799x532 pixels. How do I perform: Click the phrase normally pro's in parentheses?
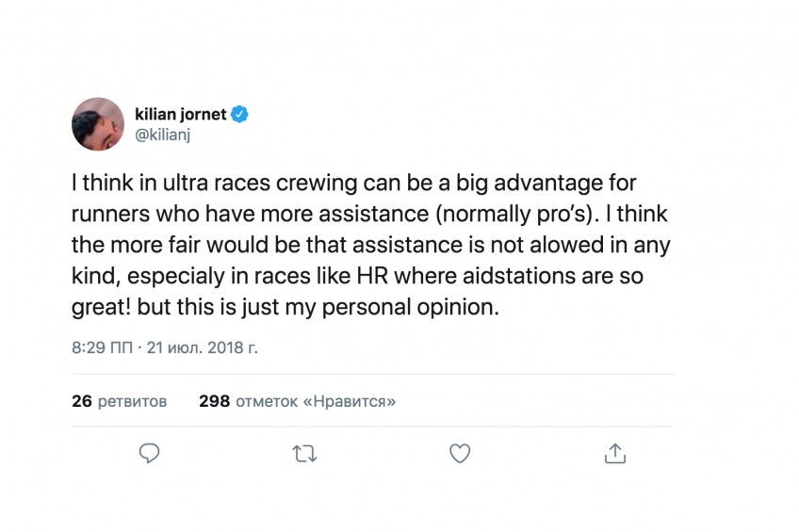[514, 215]
